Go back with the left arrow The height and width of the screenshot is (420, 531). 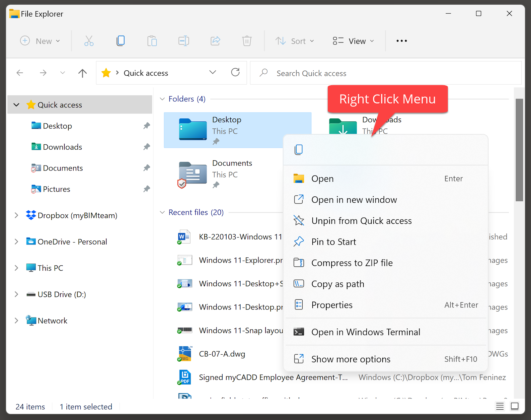click(x=20, y=73)
